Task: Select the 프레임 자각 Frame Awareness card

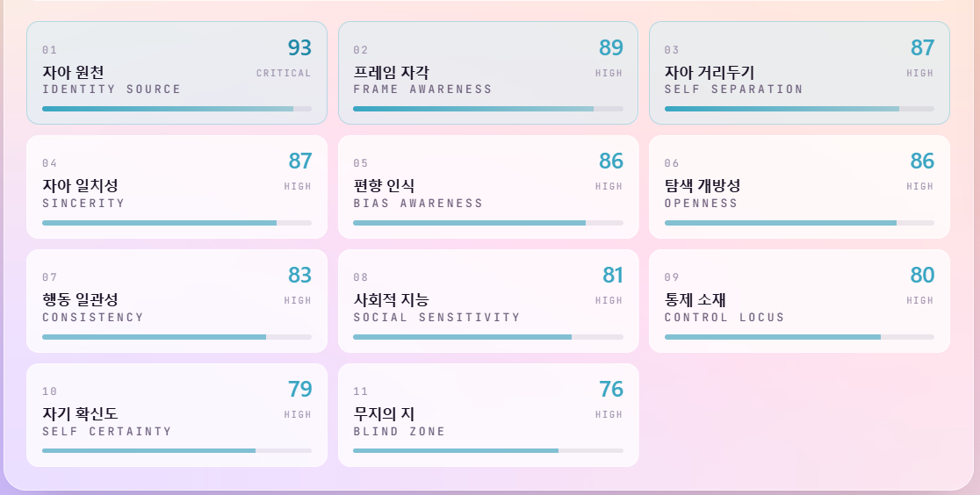Action: (488, 73)
